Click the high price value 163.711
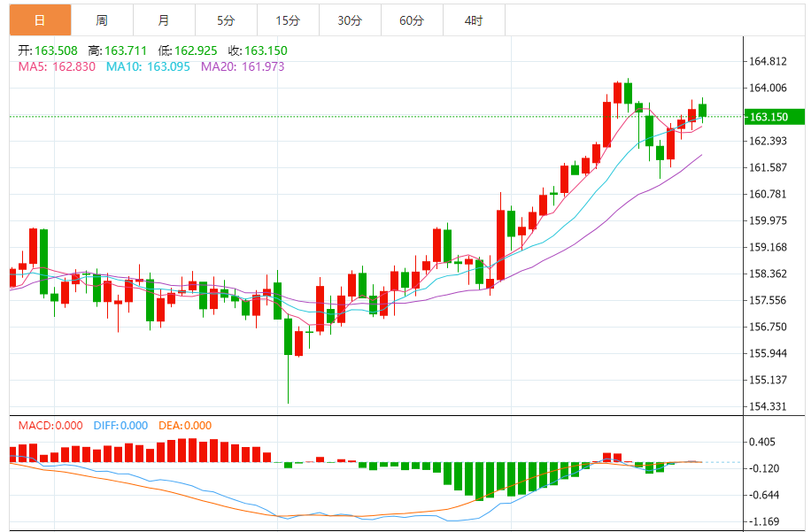This screenshot has width=811, height=532. [x=126, y=50]
